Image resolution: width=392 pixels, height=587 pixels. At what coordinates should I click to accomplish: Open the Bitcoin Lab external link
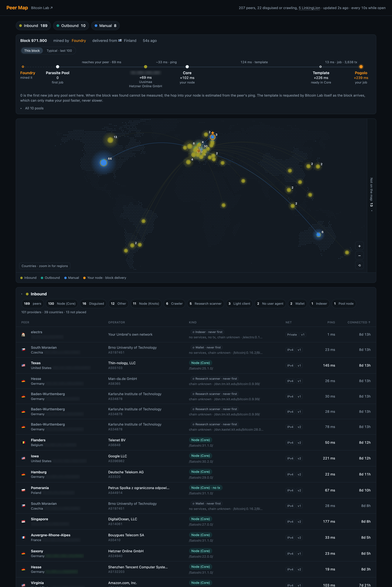coord(42,8)
